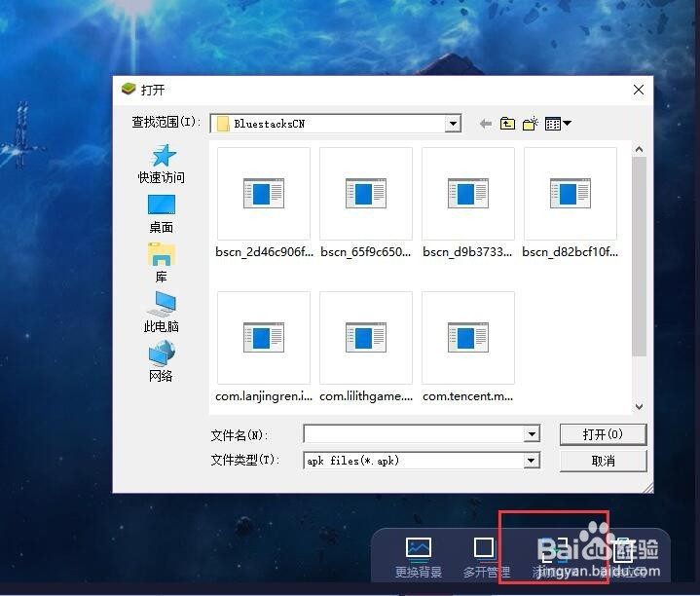Screen dimensions: 700x596
Task: Select the bscn_d9b3733... file thumbnail
Action: coord(468,193)
